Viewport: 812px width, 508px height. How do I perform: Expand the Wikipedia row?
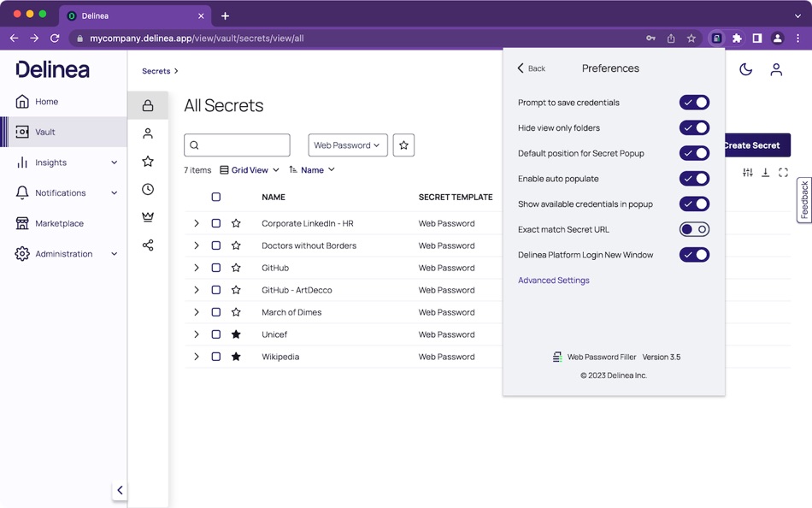click(197, 357)
